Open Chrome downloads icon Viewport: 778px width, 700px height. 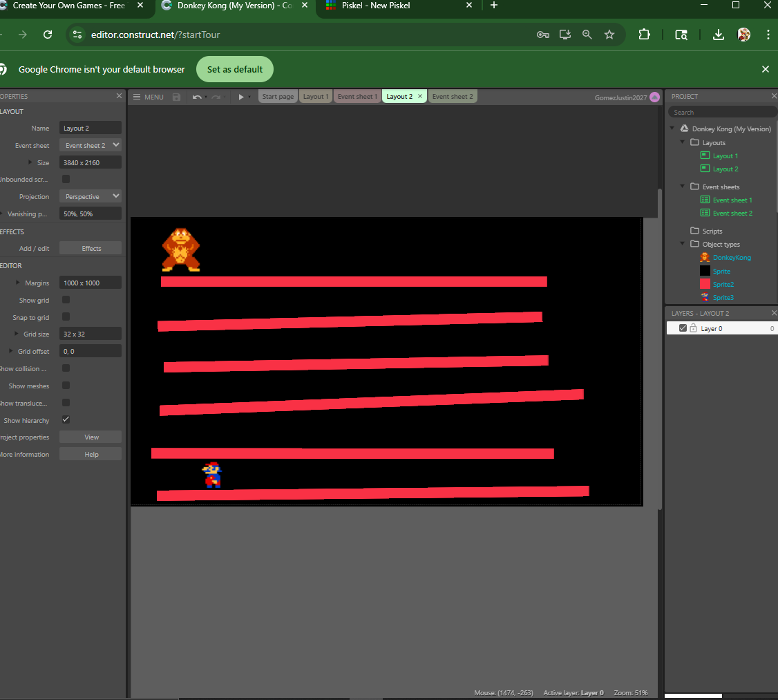point(718,35)
